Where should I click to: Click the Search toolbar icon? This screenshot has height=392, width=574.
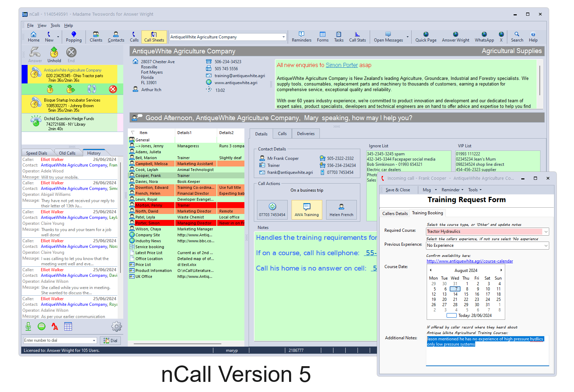tap(517, 37)
